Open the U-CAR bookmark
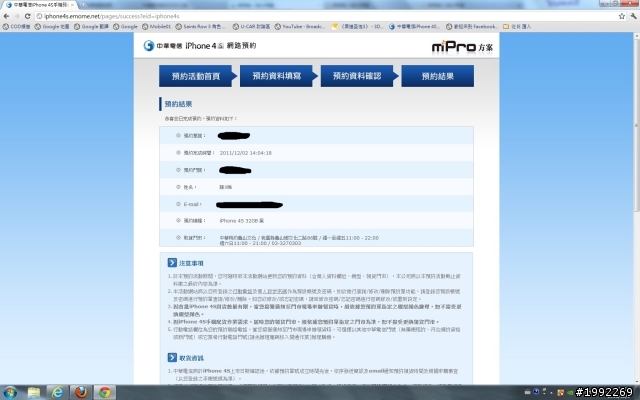The image size is (640, 400). pyautogui.click(x=251, y=27)
